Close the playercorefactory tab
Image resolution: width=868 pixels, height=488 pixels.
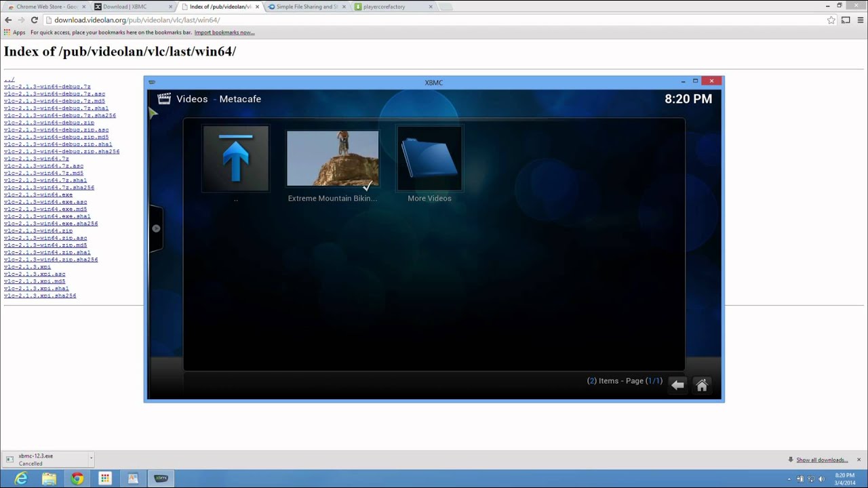[431, 7]
